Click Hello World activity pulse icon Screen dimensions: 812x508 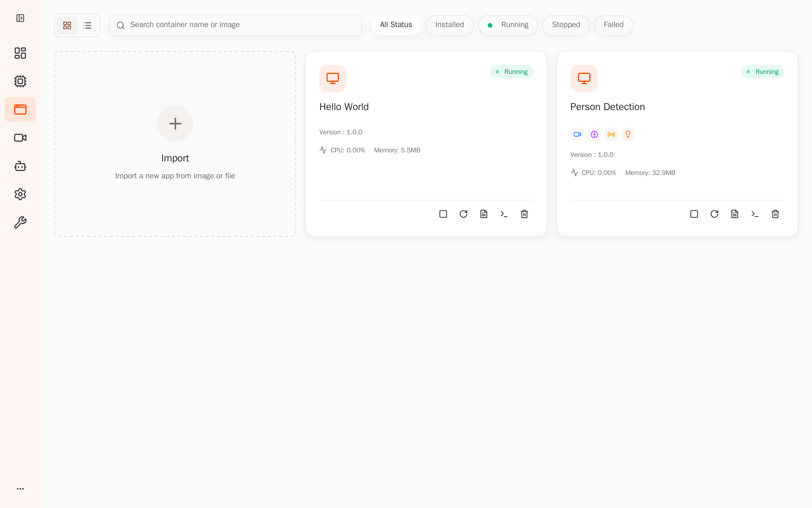[323, 150]
